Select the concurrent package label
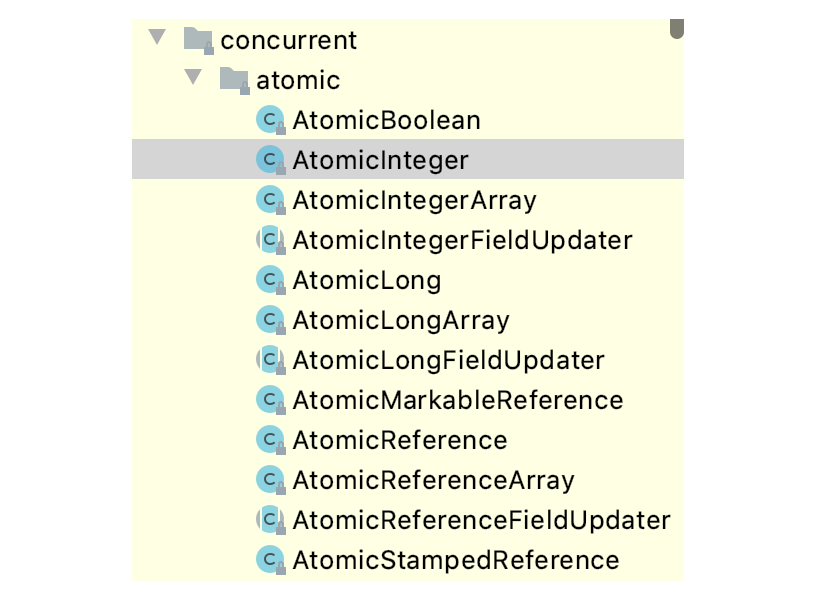 pyautogui.click(x=288, y=40)
